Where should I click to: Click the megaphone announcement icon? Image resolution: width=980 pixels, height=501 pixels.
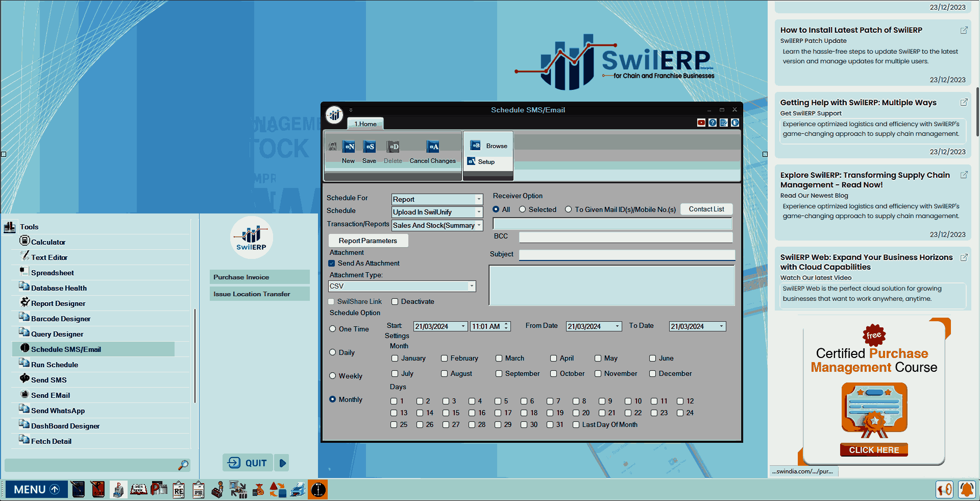[945, 489]
